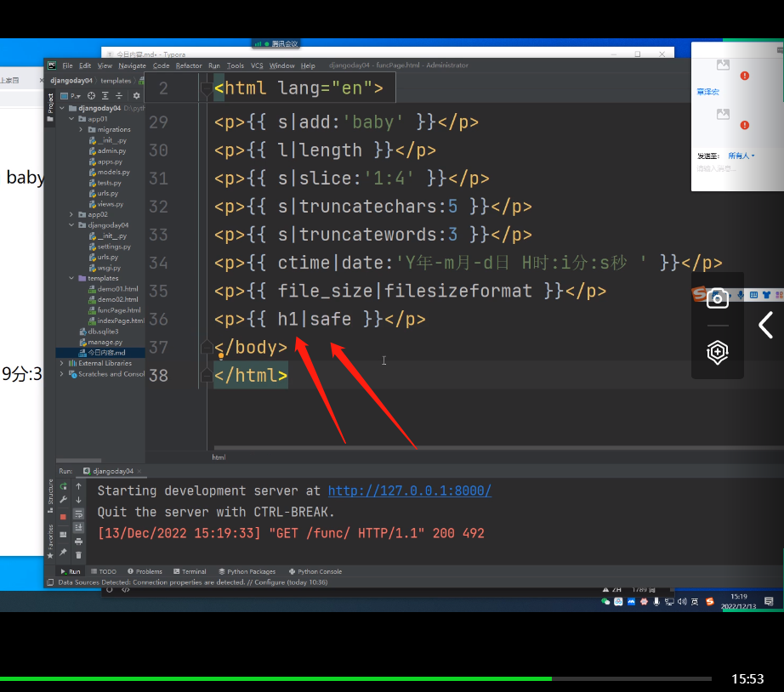
Task: Pin the Run tab with pin icon
Action: tap(63, 552)
